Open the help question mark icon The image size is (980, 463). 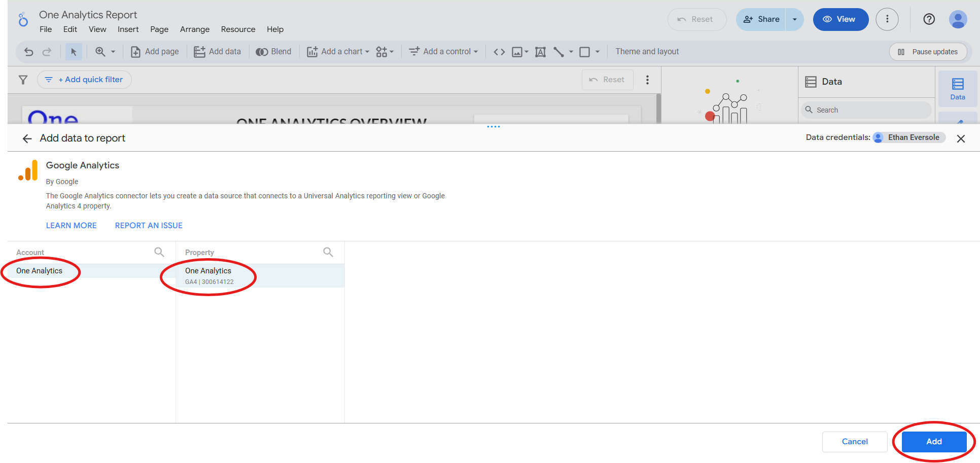pyautogui.click(x=929, y=19)
